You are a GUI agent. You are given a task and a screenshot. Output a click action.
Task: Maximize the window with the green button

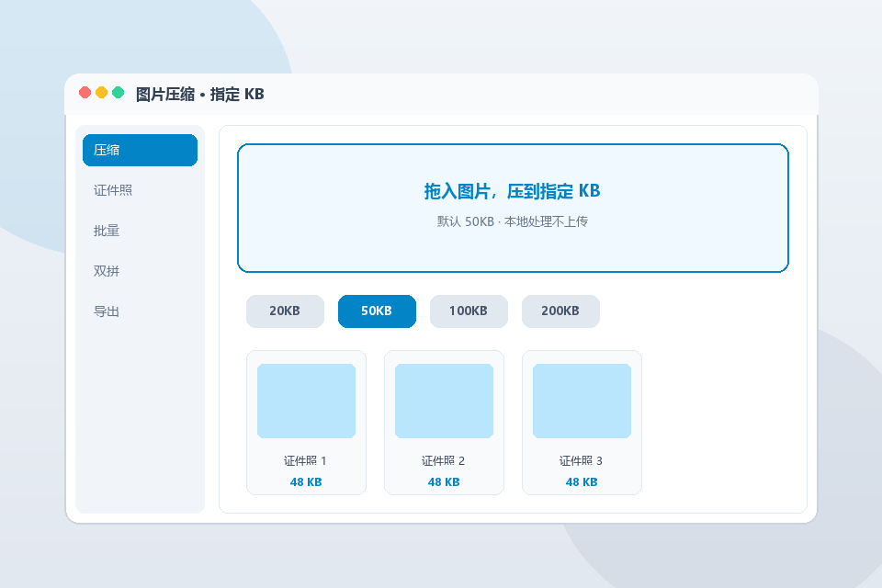(119, 92)
